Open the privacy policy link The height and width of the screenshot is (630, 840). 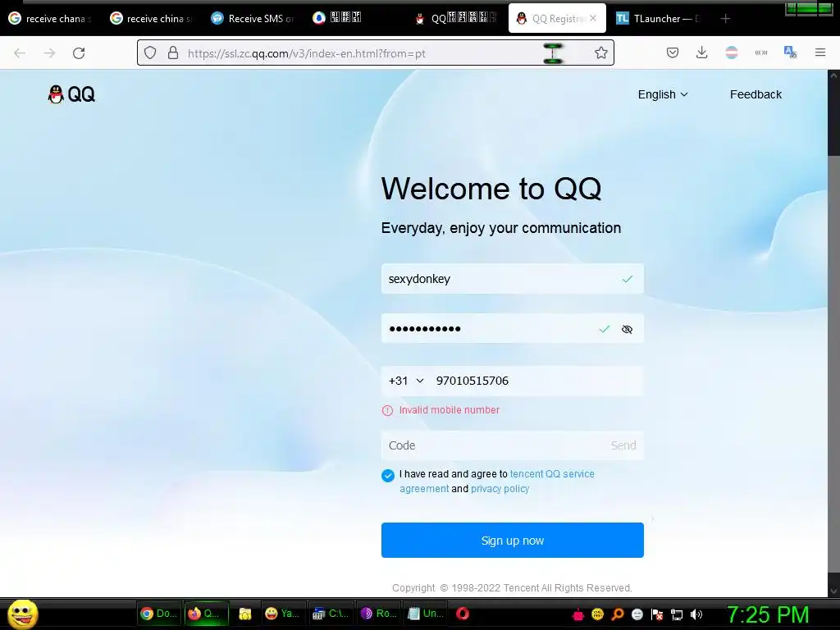pyautogui.click(x=500, y=489)
